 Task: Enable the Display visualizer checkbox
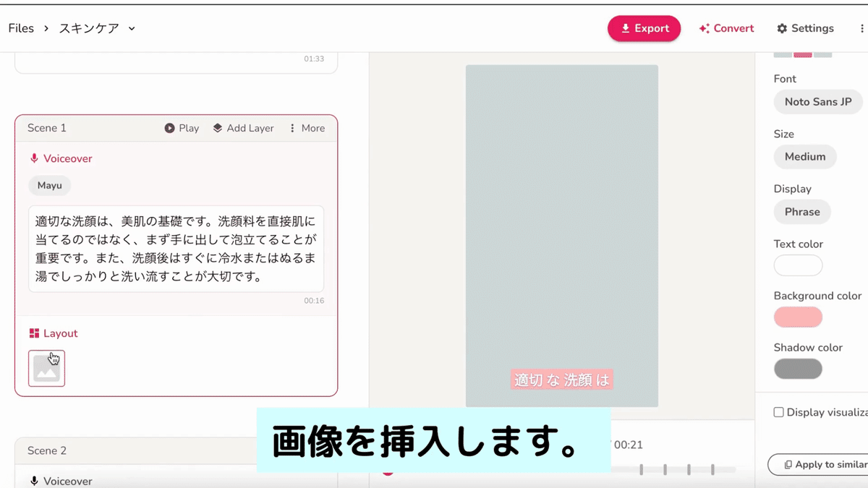pos(779,412)
